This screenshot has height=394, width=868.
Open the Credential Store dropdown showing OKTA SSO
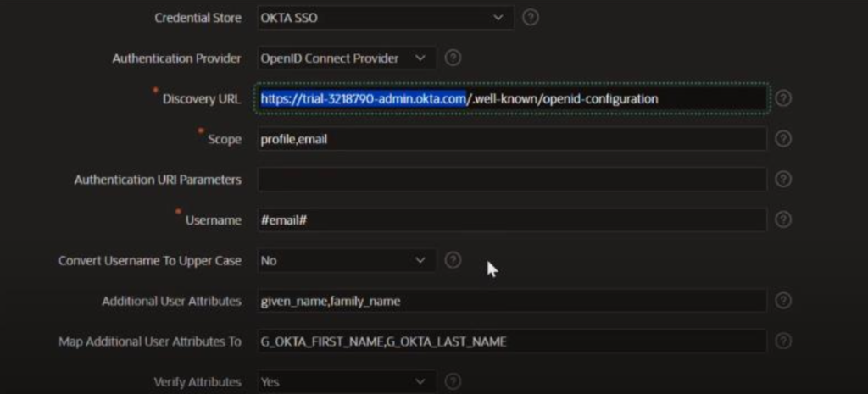pos(386,17)
